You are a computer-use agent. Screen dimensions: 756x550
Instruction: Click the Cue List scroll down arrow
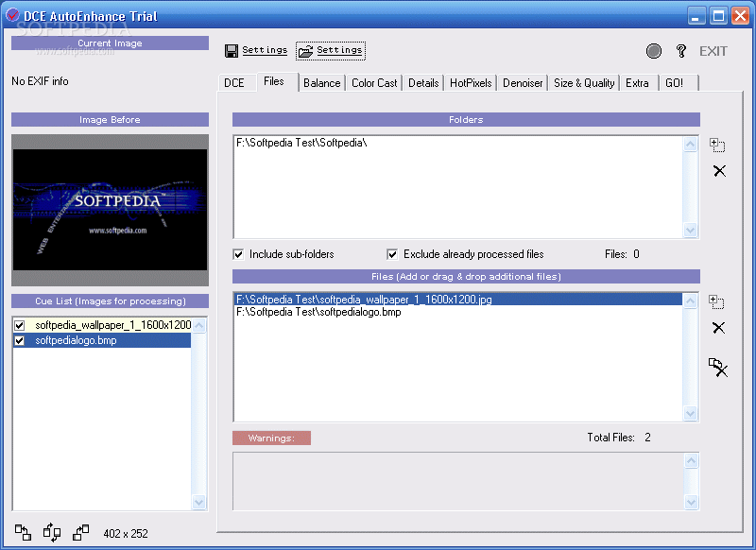198,503
